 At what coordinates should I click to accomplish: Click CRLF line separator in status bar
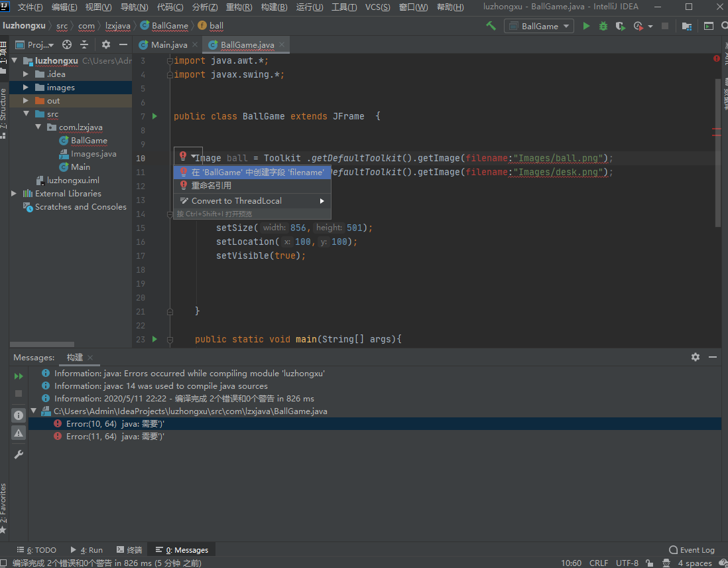599,563
